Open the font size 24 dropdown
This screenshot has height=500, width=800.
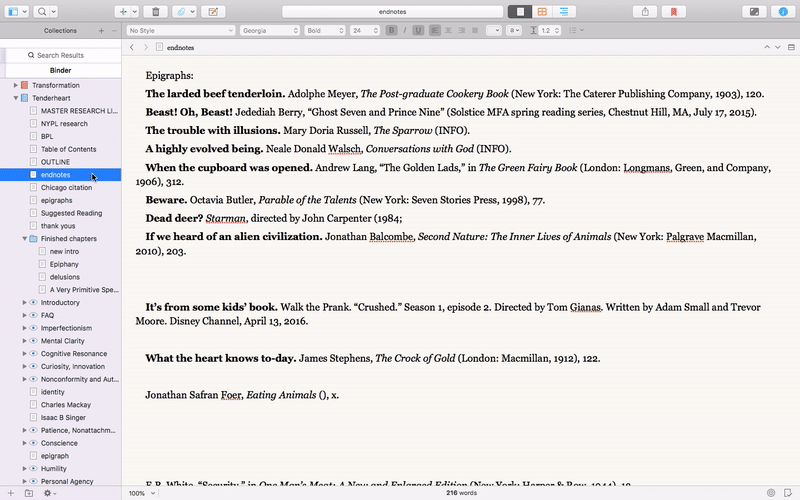click(365, 31)
